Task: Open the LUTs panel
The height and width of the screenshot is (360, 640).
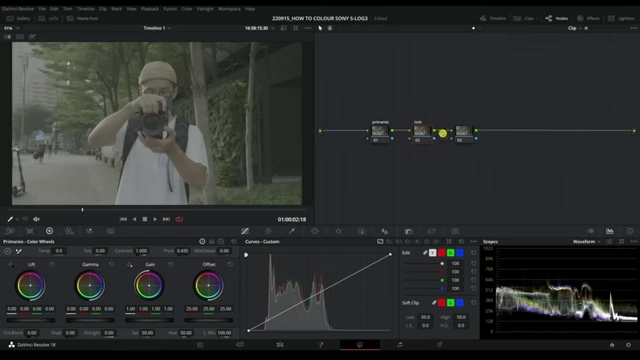Action: (x=49, y=18)
